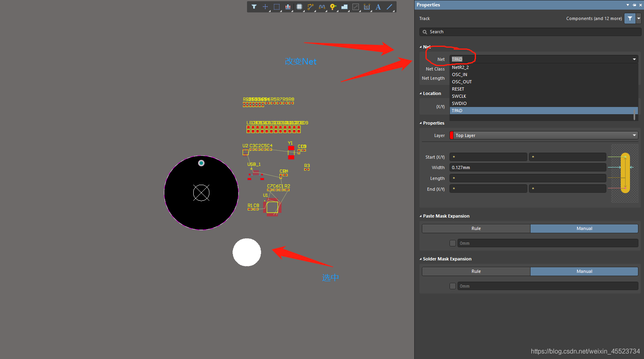Click the Start Y coordinate field
This screenshot has height=359, width=644.
tap(567, 157)
